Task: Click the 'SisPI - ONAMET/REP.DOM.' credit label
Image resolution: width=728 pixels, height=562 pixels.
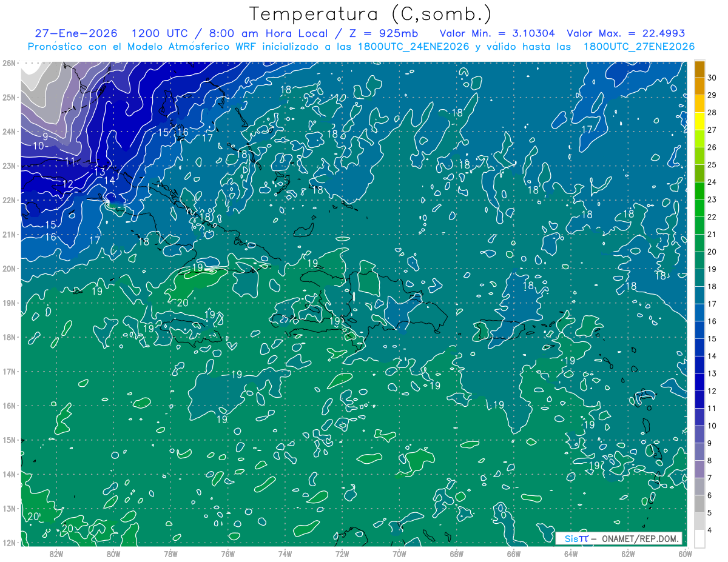Action: (618, 538)
